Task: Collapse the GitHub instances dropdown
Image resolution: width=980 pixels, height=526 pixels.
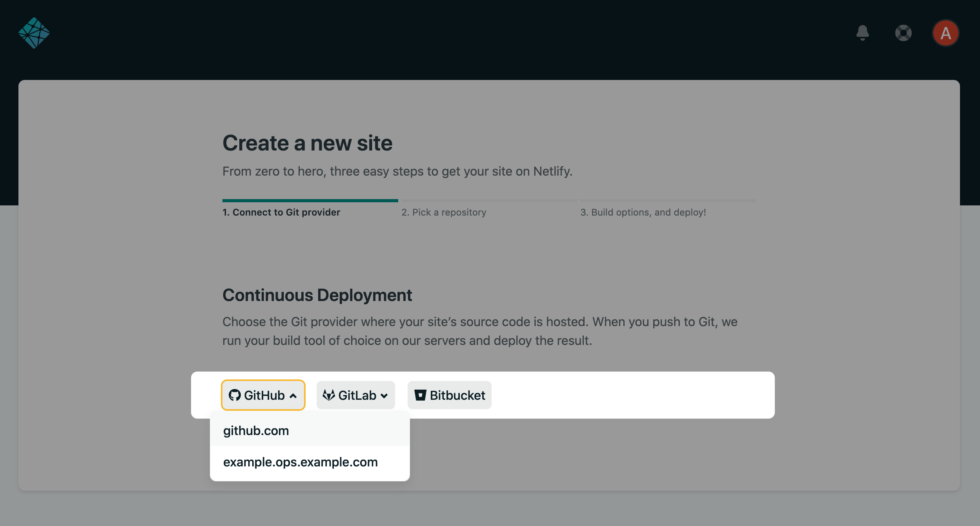Action: [x=293, y=395]
